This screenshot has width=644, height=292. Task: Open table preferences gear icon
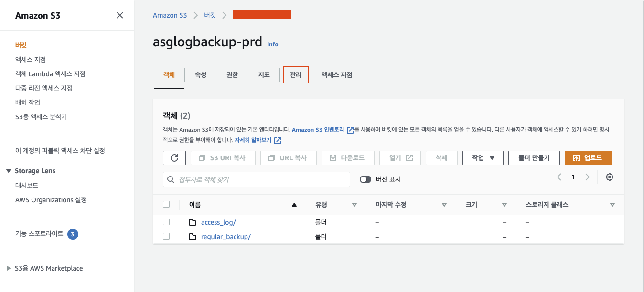609,177
